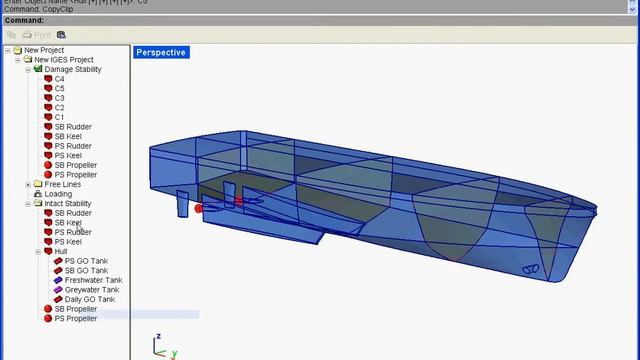Image resolution: width=640 pixels, height=360 pixels.
Task: Click PS Keel icon under Damage Stability
Action: click(x=48, y=156)
